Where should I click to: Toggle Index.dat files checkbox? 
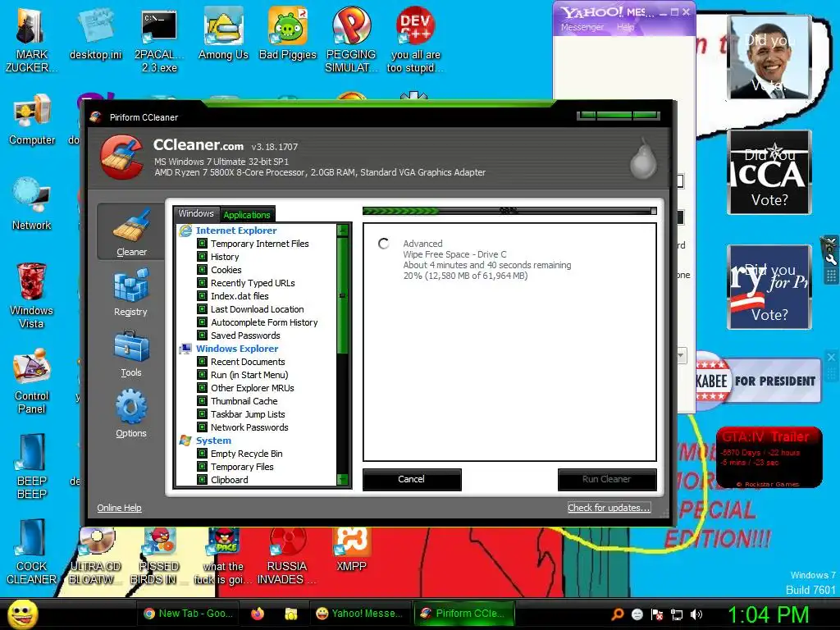coord(202,295)
